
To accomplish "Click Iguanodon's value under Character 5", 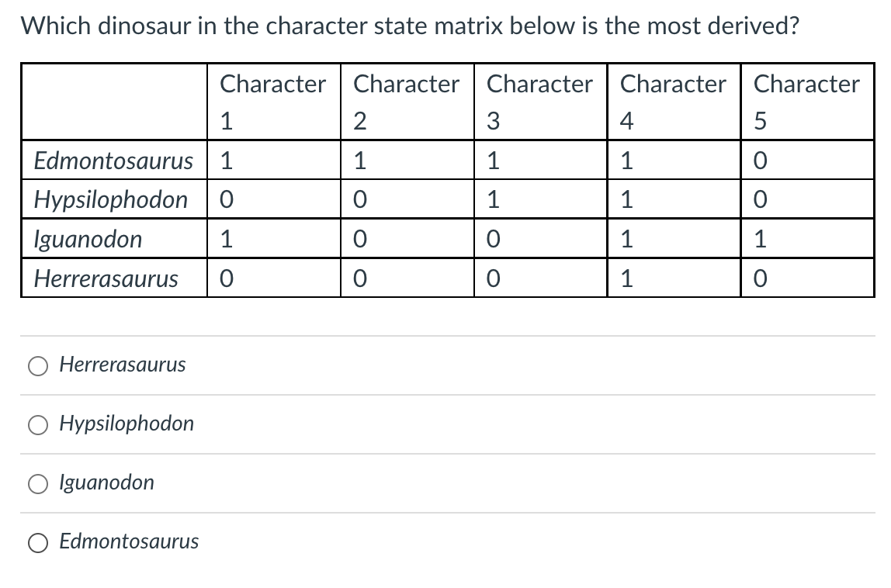I will 759,239.
